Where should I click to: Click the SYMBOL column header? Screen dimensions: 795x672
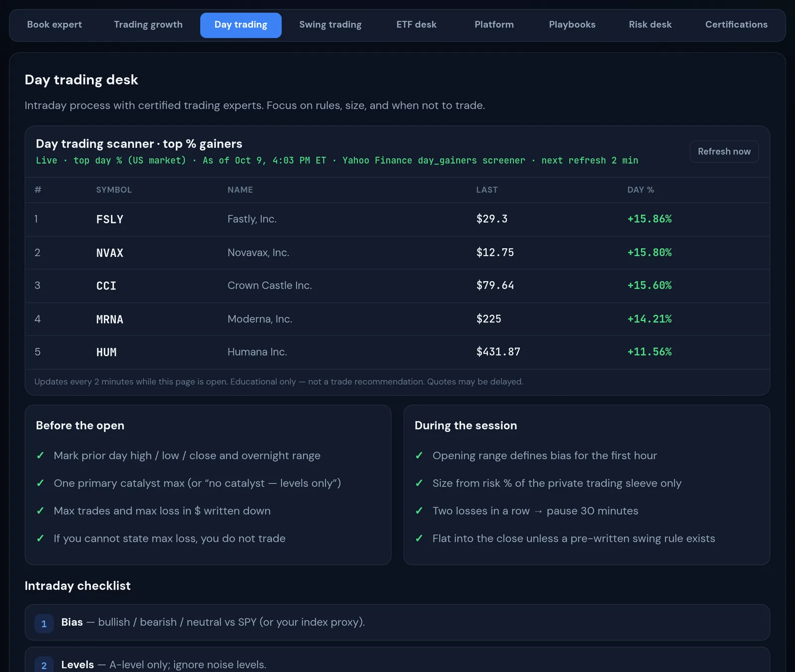[x=114, y=190]
